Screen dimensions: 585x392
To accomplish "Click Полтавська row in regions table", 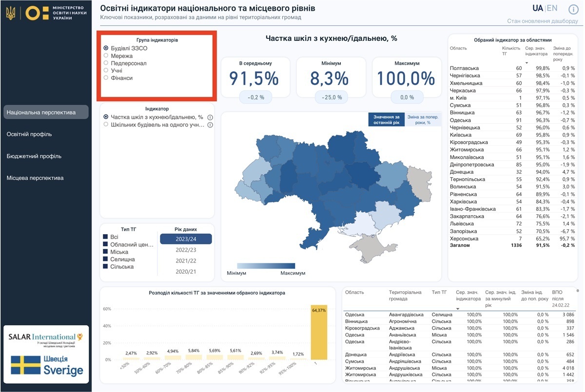I will [465, 69].
